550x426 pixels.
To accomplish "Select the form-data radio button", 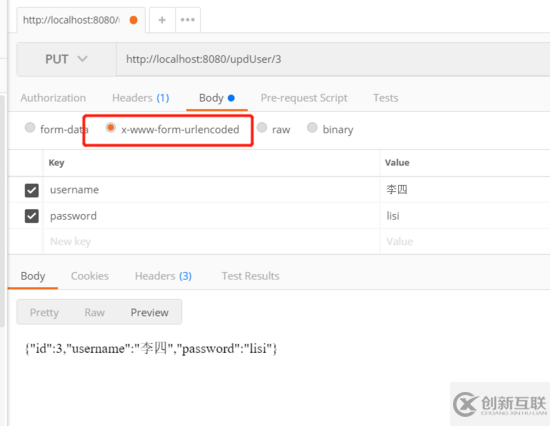I will pos(30,127).
